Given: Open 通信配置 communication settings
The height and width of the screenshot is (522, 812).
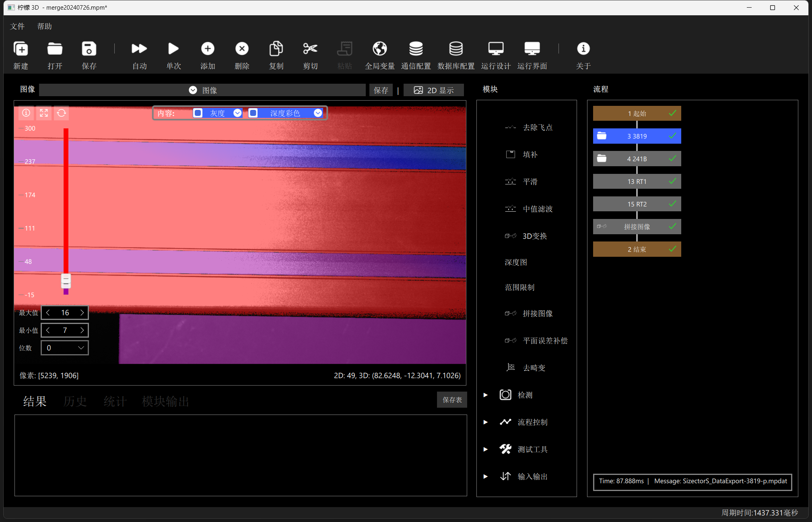Looking at the screenshot, I should 416,49.
